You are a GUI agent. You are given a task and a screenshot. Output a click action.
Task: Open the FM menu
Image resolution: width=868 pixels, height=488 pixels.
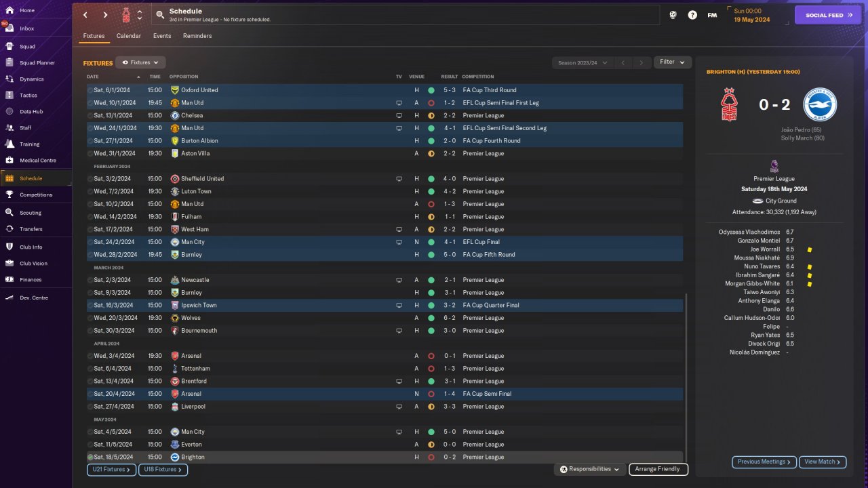[712, 15]
